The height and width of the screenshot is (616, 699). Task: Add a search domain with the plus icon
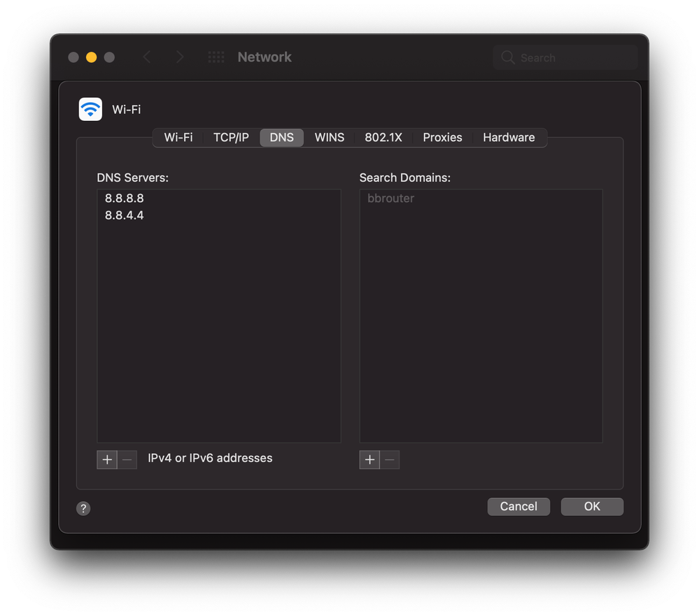tap(369, 459)
